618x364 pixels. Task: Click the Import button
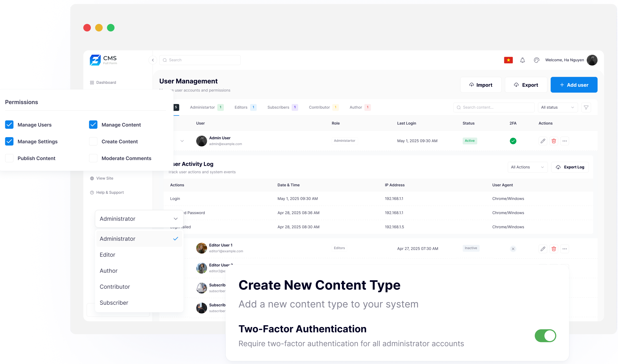(481, 85)
